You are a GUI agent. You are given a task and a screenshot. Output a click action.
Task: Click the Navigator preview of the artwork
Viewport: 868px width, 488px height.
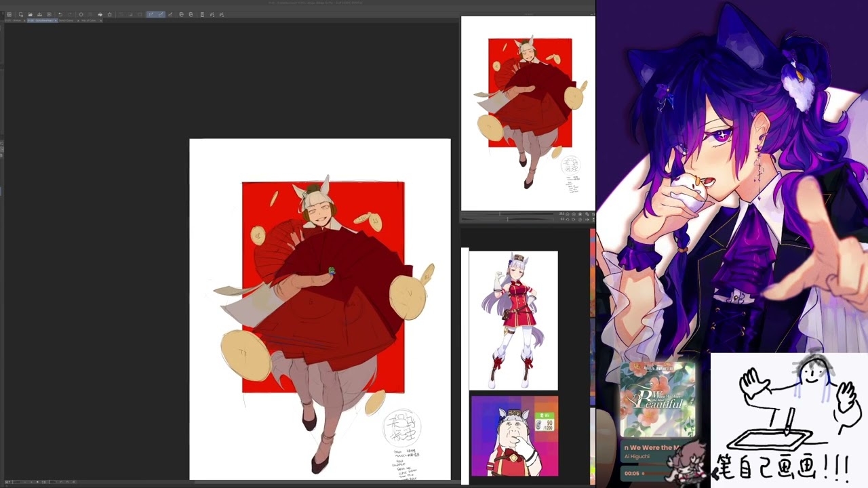(x=528, y=113)
